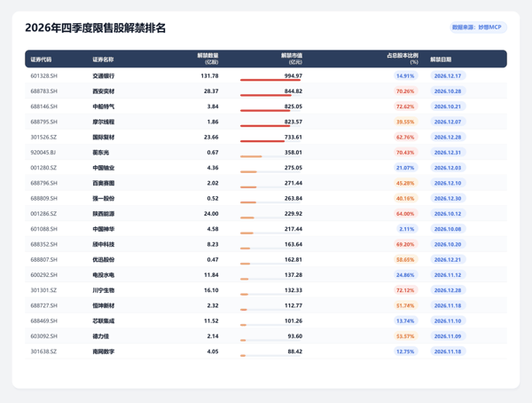This screenshot has width=532, height=403.
Task: Select the 证券名称 column header
Action: click(103, 59)
